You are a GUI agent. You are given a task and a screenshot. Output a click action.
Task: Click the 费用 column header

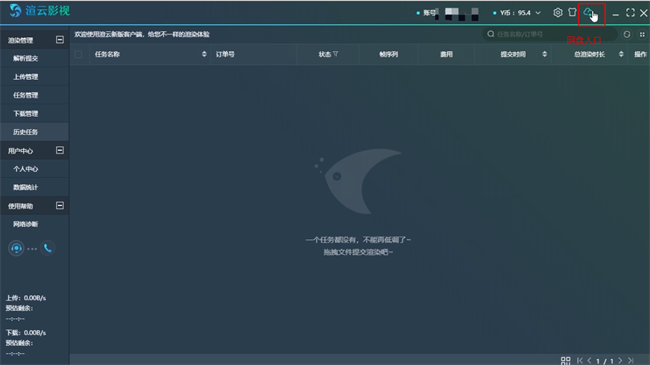pos(446,54)
